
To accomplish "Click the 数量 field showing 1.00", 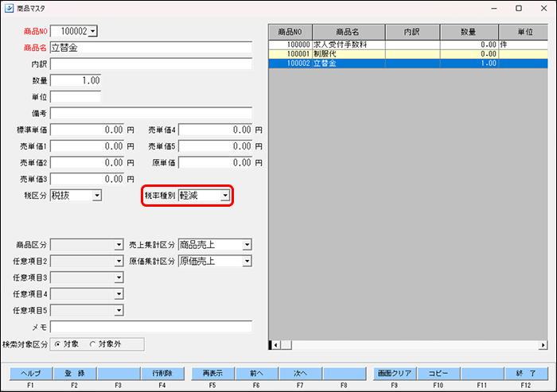I will tap(76, 80).
